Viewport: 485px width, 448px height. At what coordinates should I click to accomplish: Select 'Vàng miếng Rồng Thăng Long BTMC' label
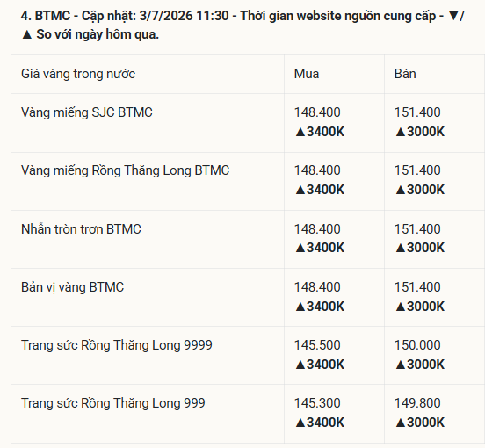coord(126,170)
